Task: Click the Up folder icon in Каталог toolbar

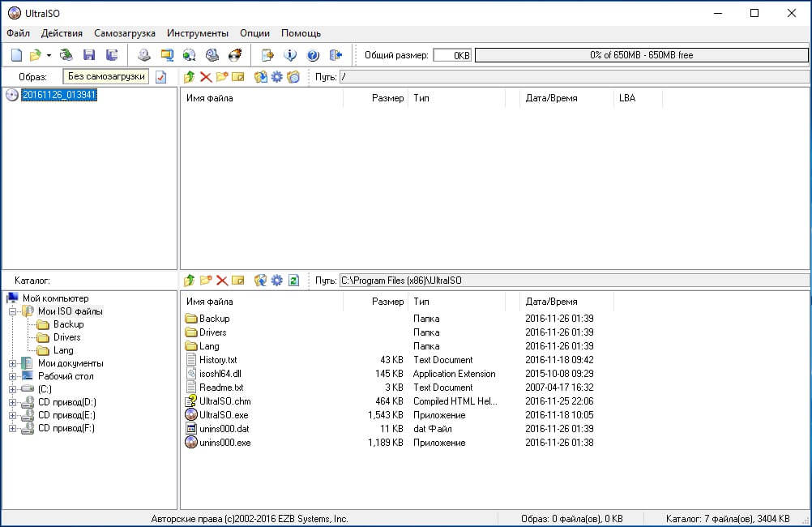Action: (x=189, y=281)
